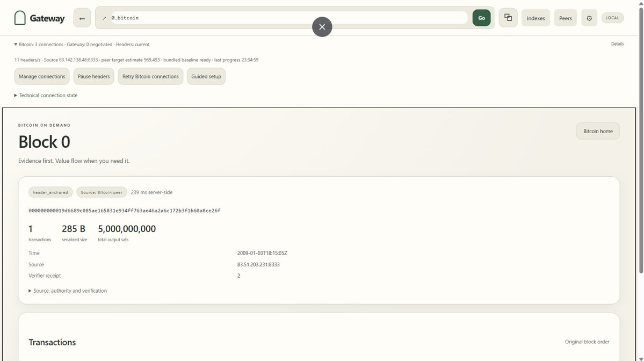This screenshot has height=361, width=644.
Task: Click the Transactions heading
Action: [52, 342]
